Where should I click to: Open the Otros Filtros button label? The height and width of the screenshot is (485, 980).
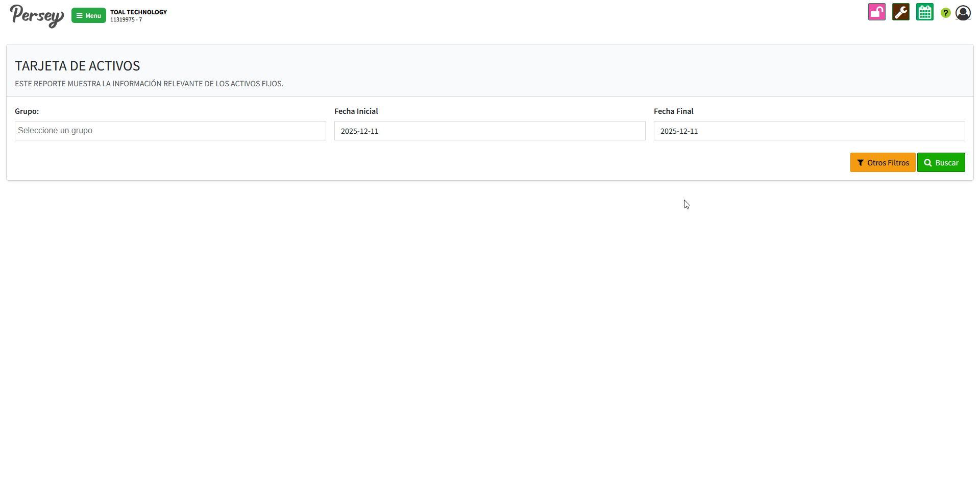(888, 163)
